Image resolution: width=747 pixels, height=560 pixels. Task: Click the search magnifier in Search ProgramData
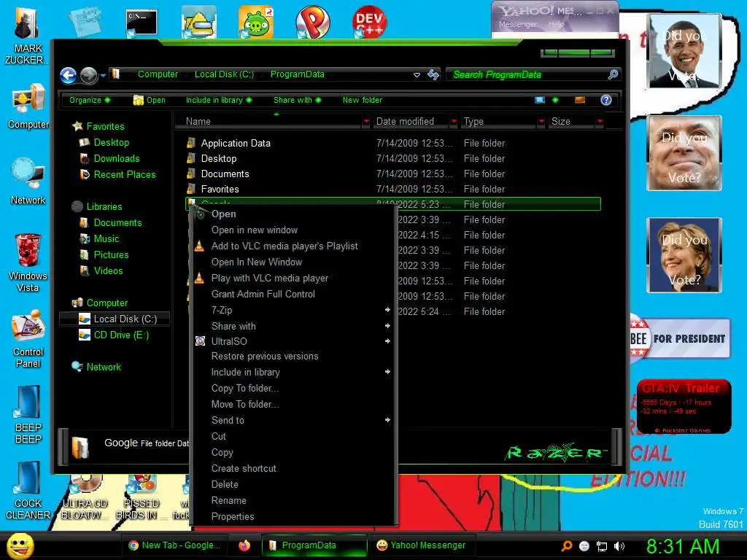[x=613, y=74]
